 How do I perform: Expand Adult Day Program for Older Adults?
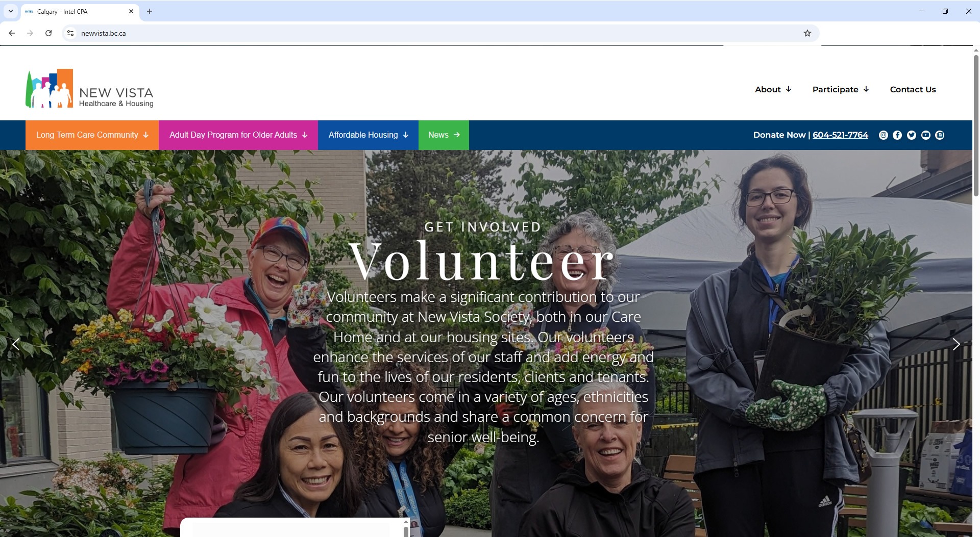tap(238, 135)
